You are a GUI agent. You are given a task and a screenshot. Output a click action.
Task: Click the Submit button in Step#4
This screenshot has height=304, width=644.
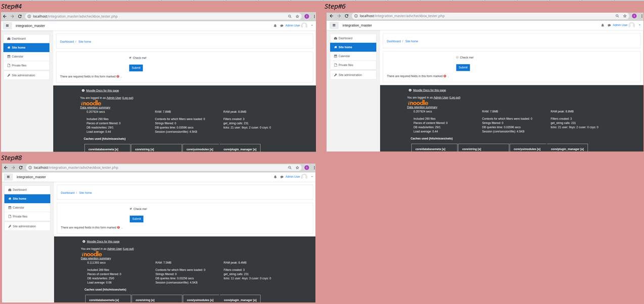(x=136, y=68)
